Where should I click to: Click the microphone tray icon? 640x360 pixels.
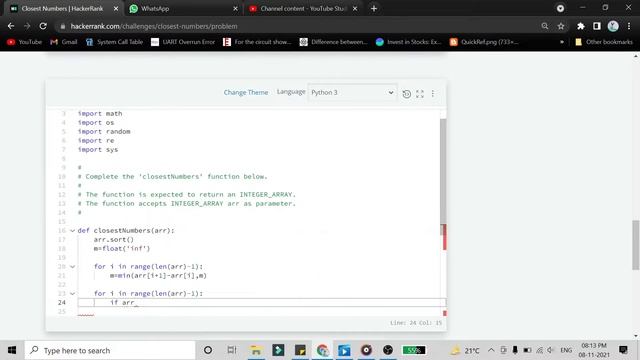point(515,350)
